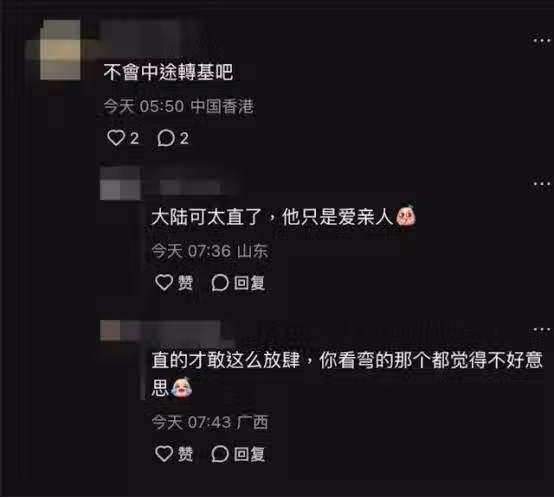Open three-dot menu for the 广西 reply
This screenshot has height=498, width=554.
coord(541,330)
